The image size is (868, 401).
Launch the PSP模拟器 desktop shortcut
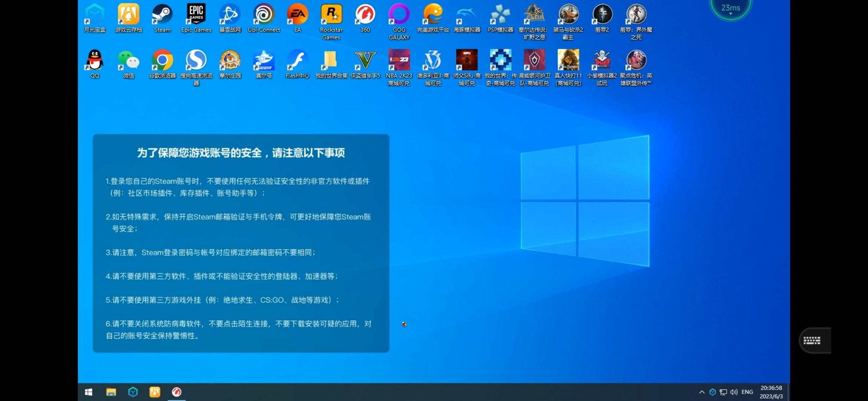pos(500,18)
